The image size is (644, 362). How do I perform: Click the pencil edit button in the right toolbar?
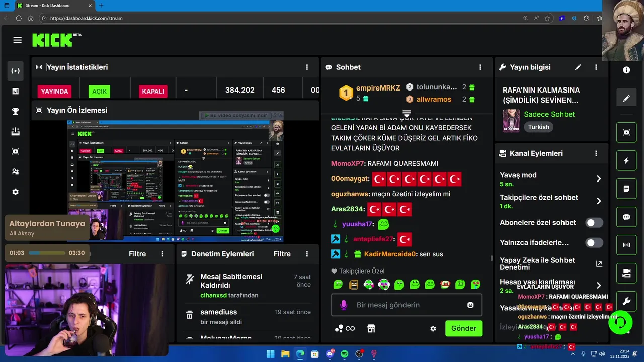626,98
